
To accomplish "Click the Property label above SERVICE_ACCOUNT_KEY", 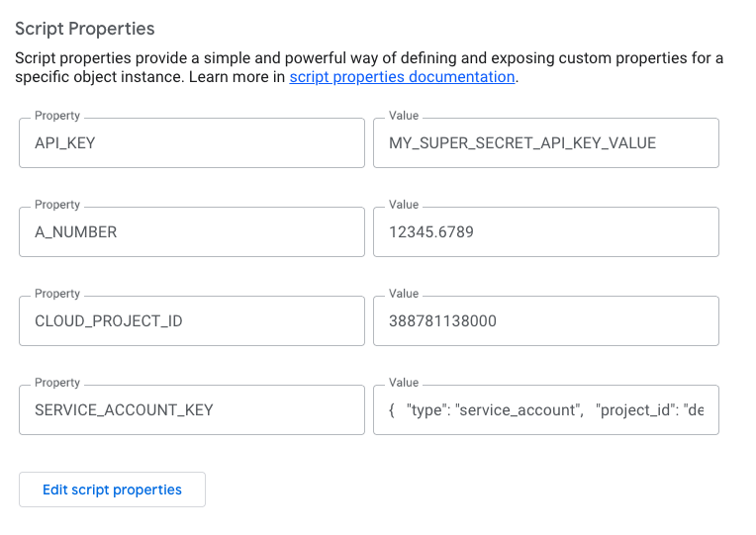I will 56,383.
